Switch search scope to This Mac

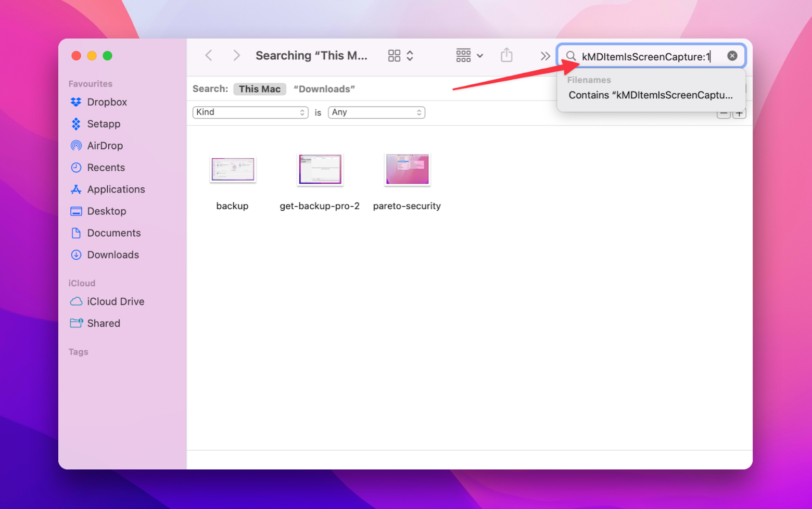[260, 88]
